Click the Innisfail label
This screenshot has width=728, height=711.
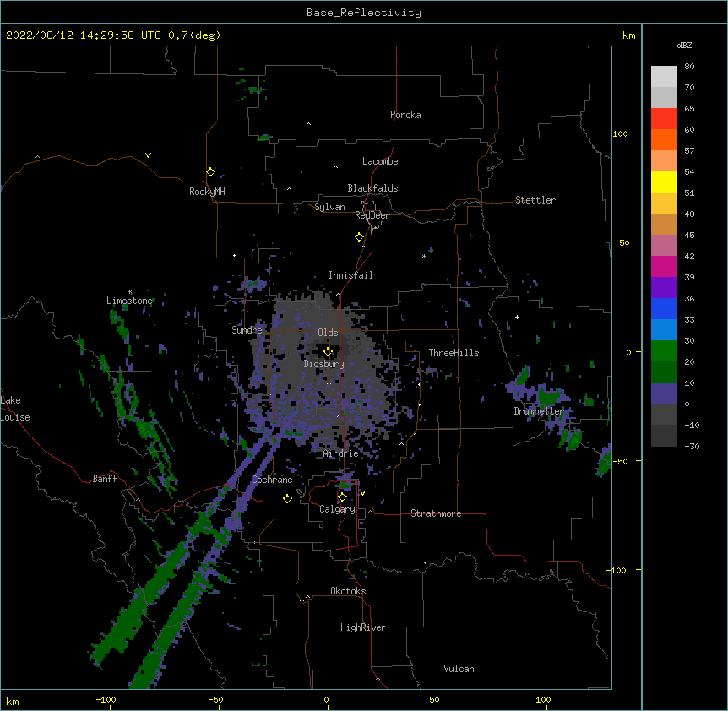click(x=350, y=275)
